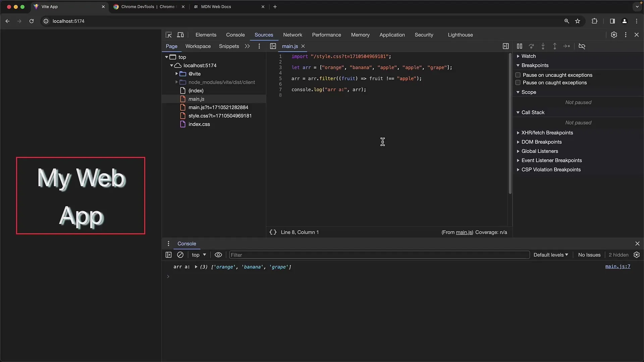Image resolution: width=644 pixels, height=362 pixels.
Task: Click the step icon in debugger toolbar
Action: [x=567, y=46]
